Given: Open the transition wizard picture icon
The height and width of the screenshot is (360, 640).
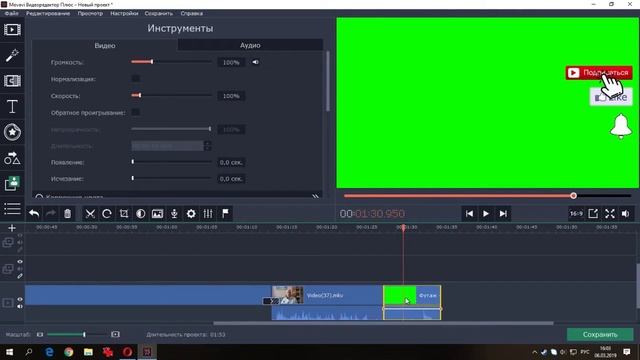Looking at the screenshot, I should point(157,213).
